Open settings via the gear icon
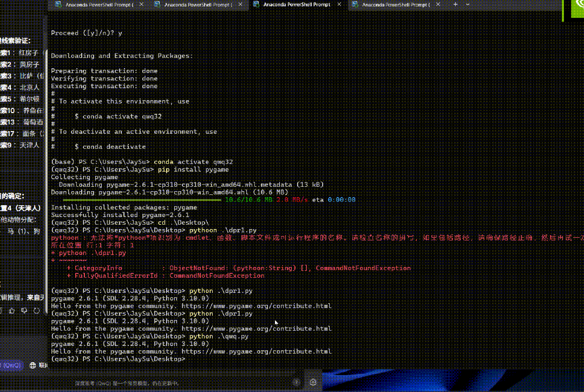Image resolution: width=584 pixels, height=392 pixels. [x=313, y=382]
